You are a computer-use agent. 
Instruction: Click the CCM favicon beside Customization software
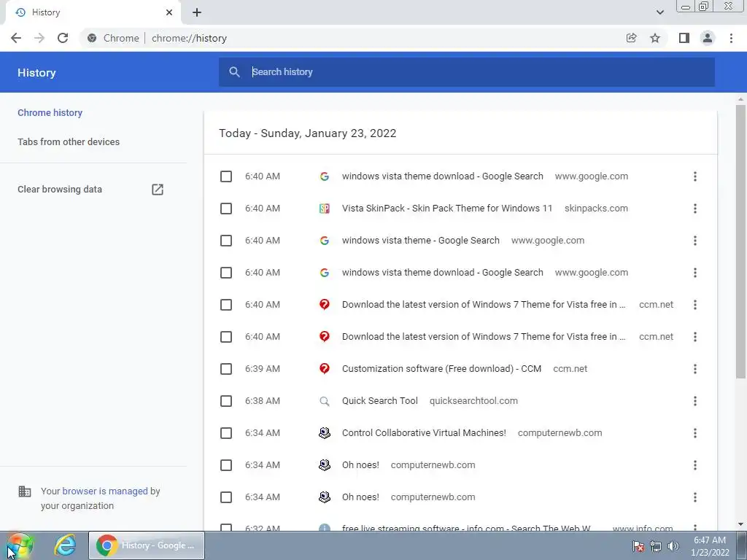coord(325,369)
